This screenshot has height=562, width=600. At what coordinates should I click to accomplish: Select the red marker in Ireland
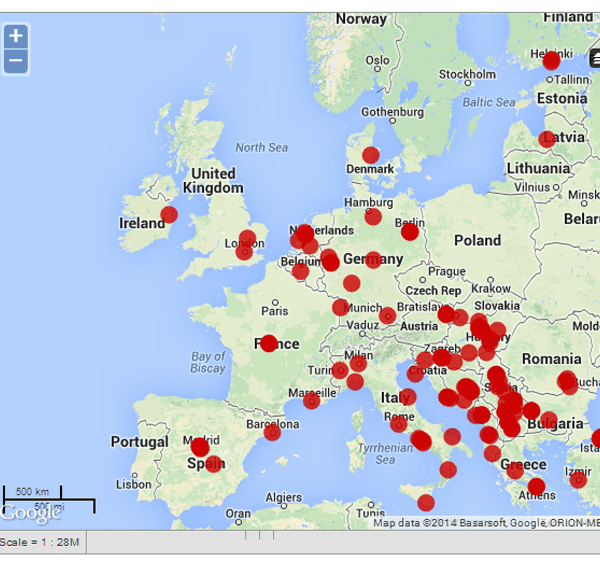[x=169, y=214]
